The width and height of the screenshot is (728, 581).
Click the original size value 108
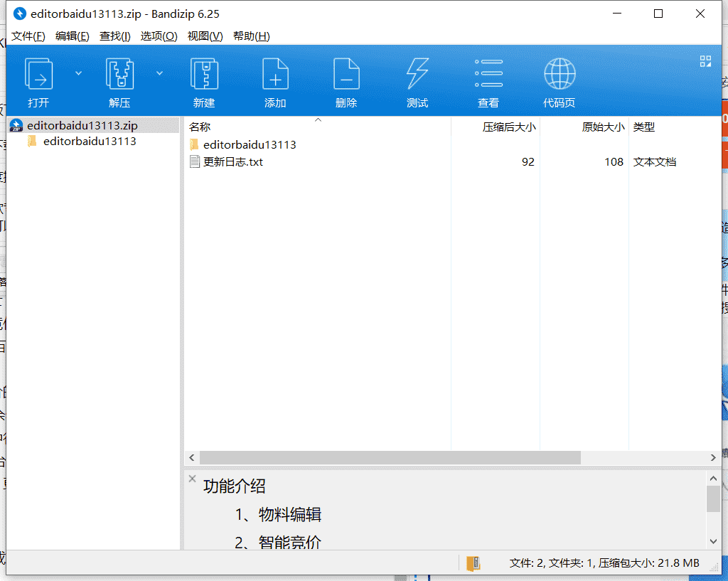pyautogui.click(x=614, y=161)
